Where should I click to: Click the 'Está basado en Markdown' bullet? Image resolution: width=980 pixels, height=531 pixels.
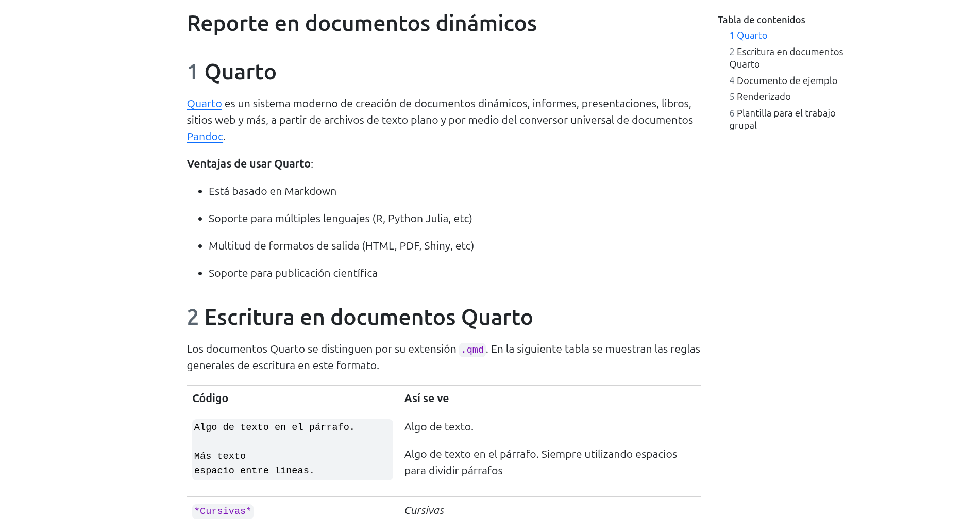point(272,191)
